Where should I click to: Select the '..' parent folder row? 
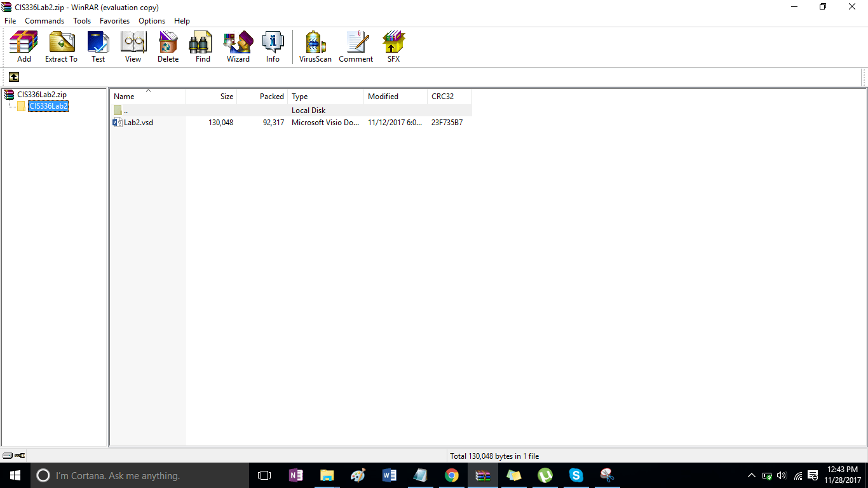point(291,111)
